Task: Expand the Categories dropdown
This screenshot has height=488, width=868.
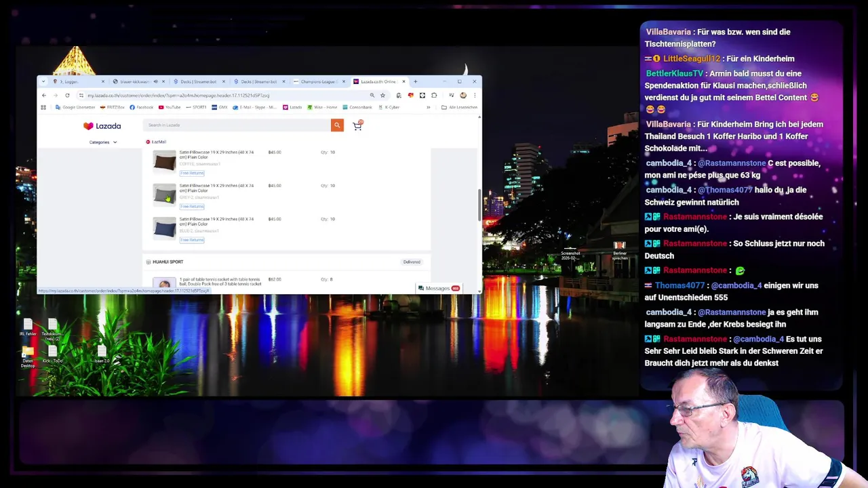Action: point(103,142)
